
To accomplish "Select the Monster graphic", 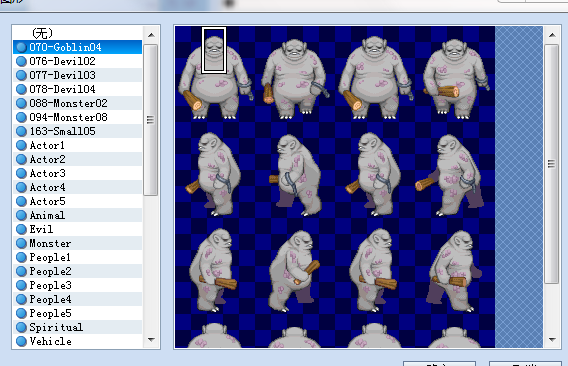I will pos(78,243).
